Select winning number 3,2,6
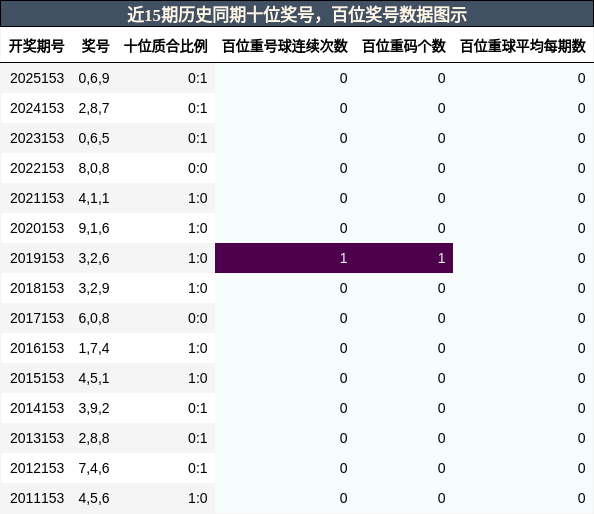The image size is (594, 514). point(94,258)
